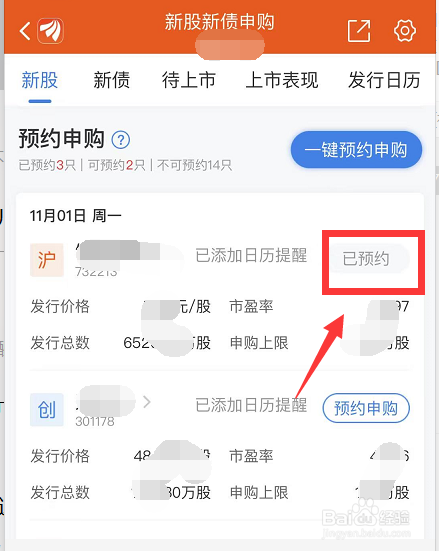Screen dimensions: 439x551
Task: Tap the 创 market badge icon
Action: (47, 409)
